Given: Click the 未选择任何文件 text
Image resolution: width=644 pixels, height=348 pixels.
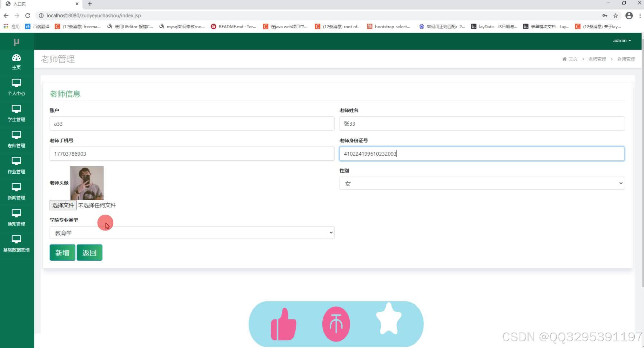Looking at the screenshot, I should pyautogui.click(x=97, y=205).
